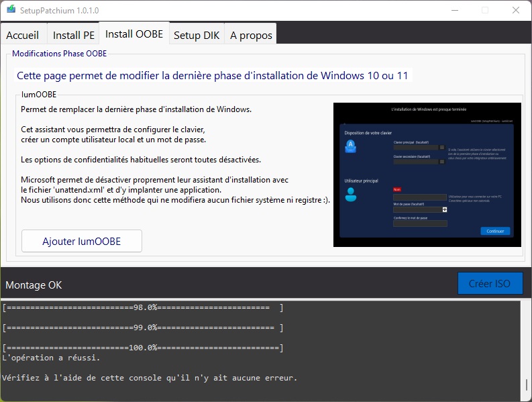The height and width of the screenshot is (402, 532).
Task: Open the Setup DIK tab
Action: [x=197, y=34]
